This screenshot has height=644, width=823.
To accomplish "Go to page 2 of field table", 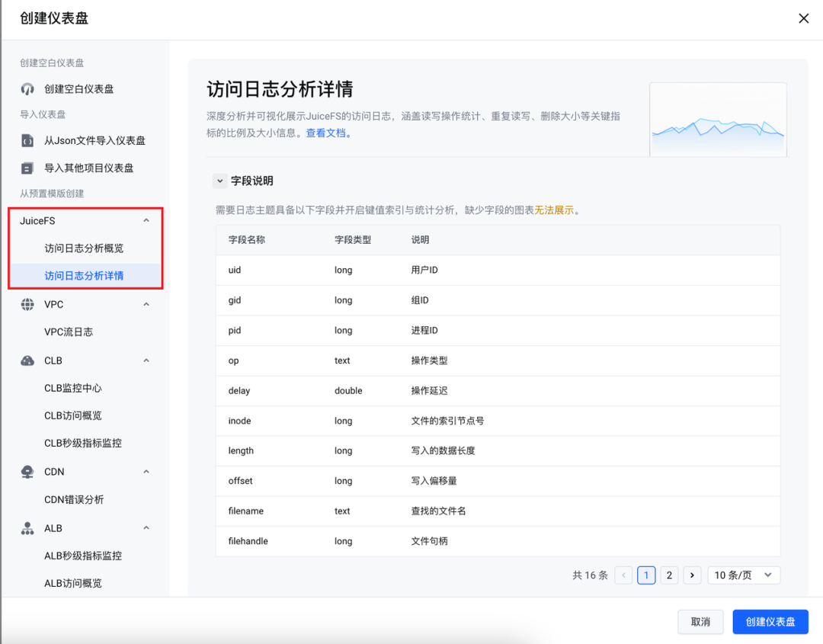I will pyautogui.click(x=669, y=575).
